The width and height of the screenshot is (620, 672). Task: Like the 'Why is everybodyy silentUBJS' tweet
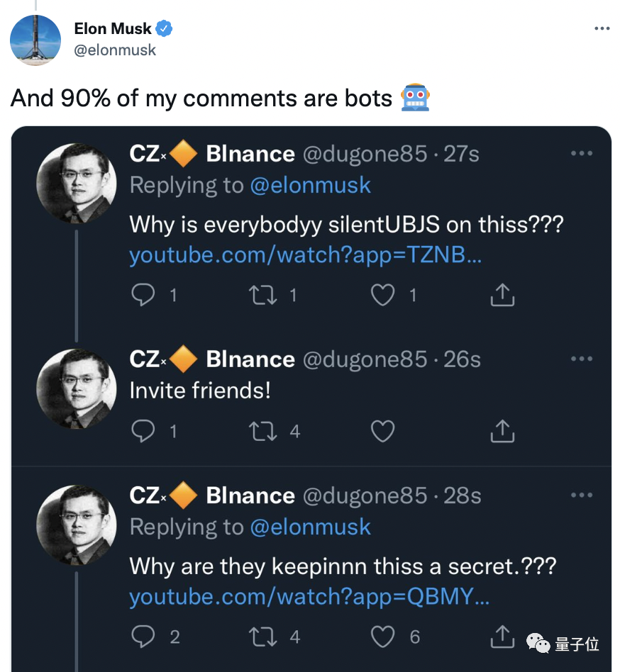[383, 295]
